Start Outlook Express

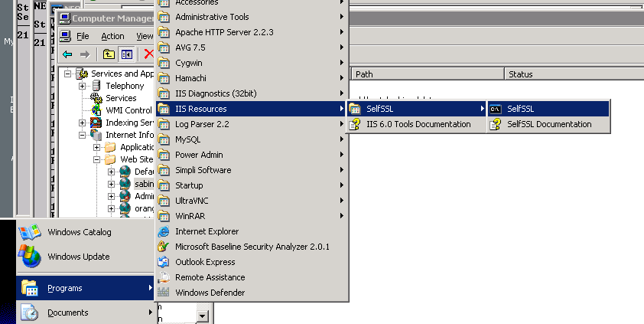(205, 262)
